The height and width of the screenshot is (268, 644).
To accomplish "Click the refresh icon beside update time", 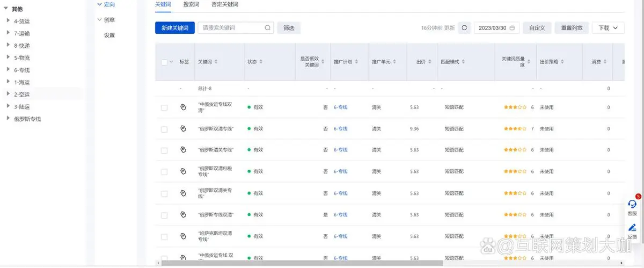I will tap(465, 28).
